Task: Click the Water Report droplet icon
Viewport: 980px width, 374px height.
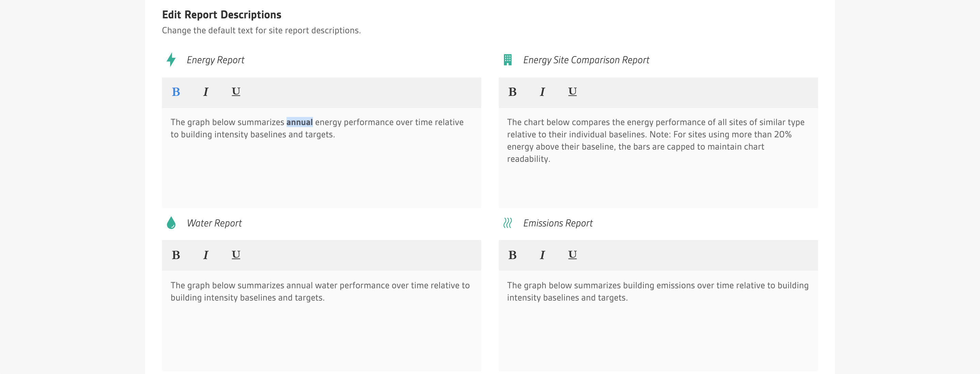Action: 171,223
